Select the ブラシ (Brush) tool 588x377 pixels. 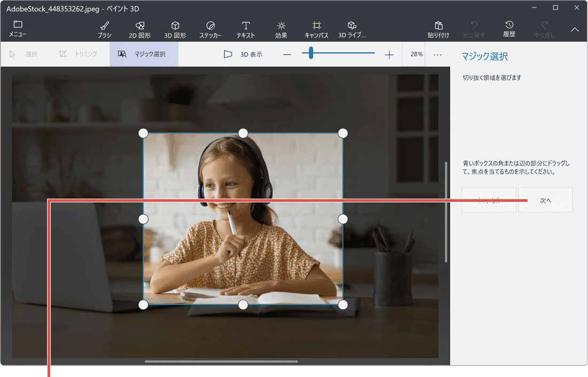pyautogui.click(x=104, y=29)
